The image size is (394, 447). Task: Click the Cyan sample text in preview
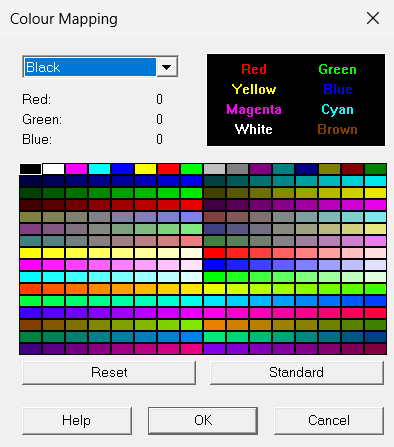point(337,109)
